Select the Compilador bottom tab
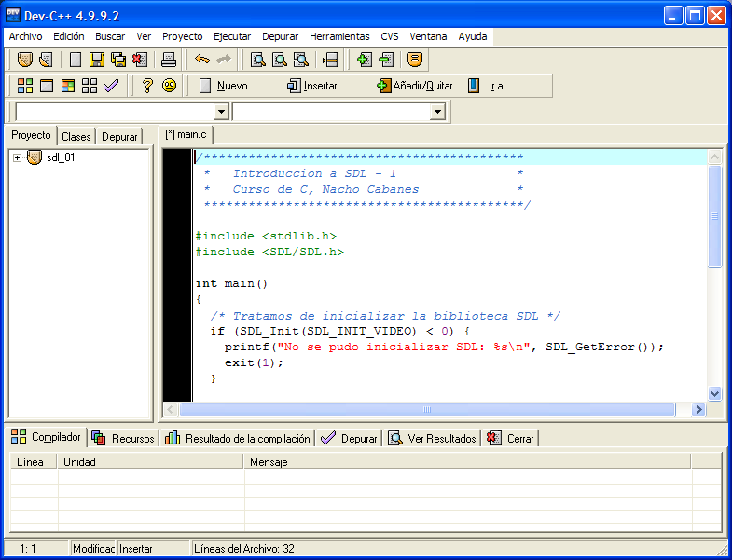732x560 pixels. [47, 437]
